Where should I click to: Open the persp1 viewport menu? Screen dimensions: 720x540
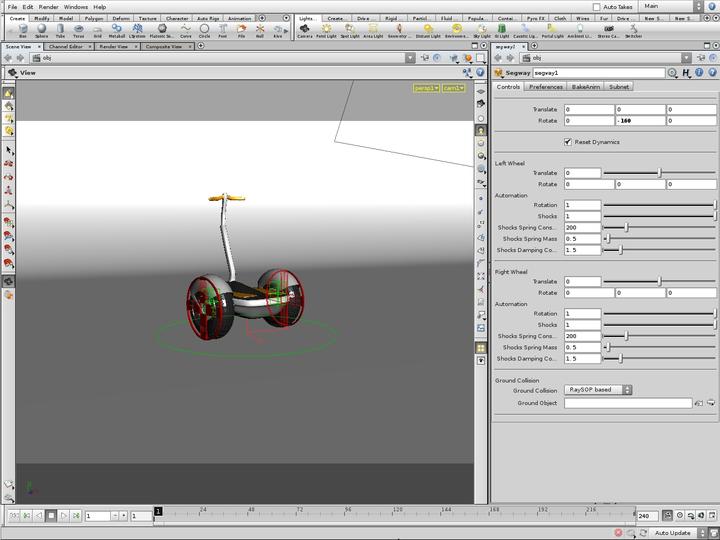pyautogui.click(x=427, y=88)
